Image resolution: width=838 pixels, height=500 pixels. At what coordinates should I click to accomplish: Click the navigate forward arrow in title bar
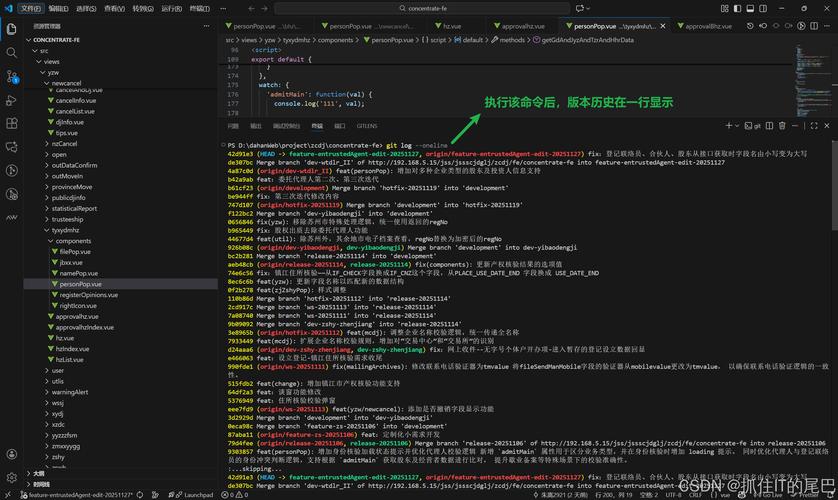[265, 9]
